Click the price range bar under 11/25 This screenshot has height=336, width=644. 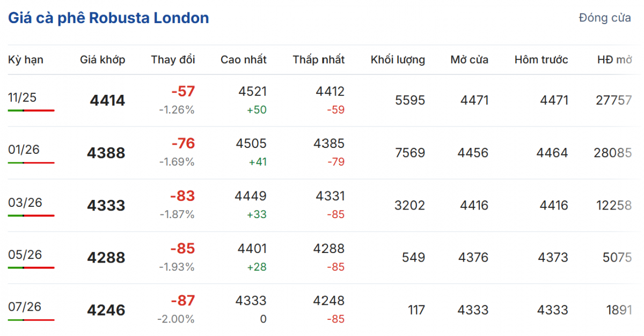click(x=31, y=110)
